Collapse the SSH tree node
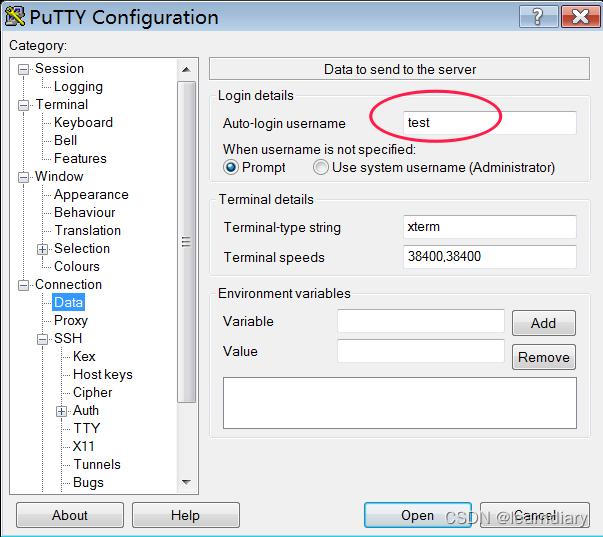 tap(42, 339)
